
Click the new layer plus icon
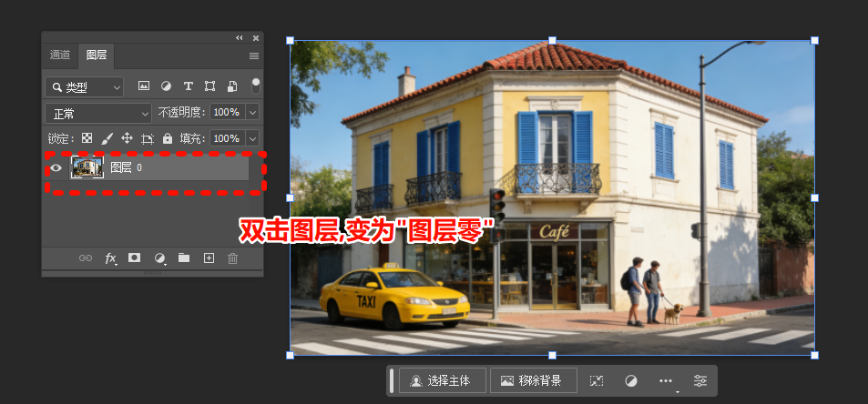tap(209, 258)
